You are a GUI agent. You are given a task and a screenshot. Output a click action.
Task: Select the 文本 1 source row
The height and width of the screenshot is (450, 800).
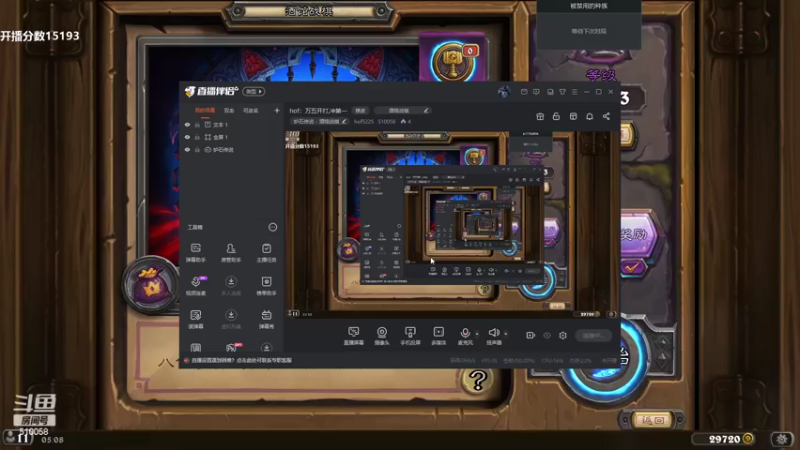click(x=232, y=124)
